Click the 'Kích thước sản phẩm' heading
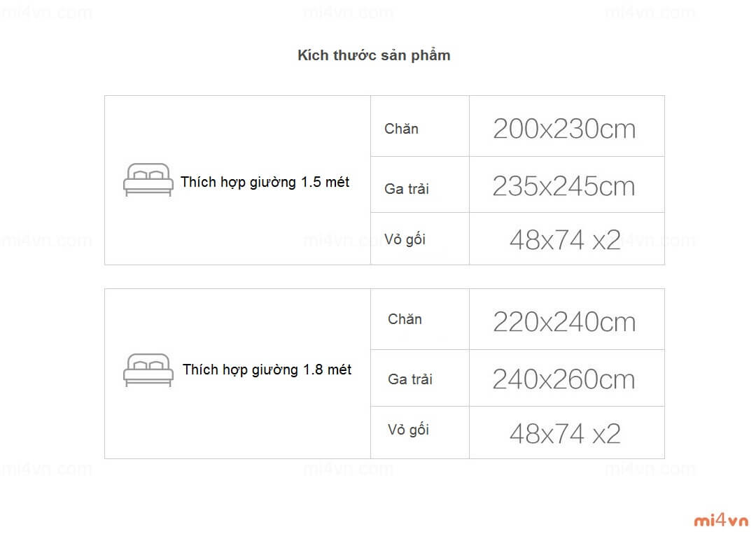Screen dimensions: 756x534 [x=374, y=55]
